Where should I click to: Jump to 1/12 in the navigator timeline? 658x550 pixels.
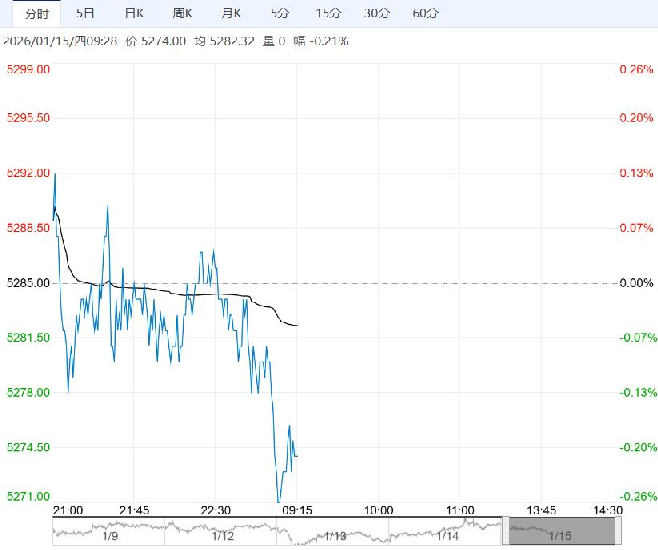(x=223, y=537)
